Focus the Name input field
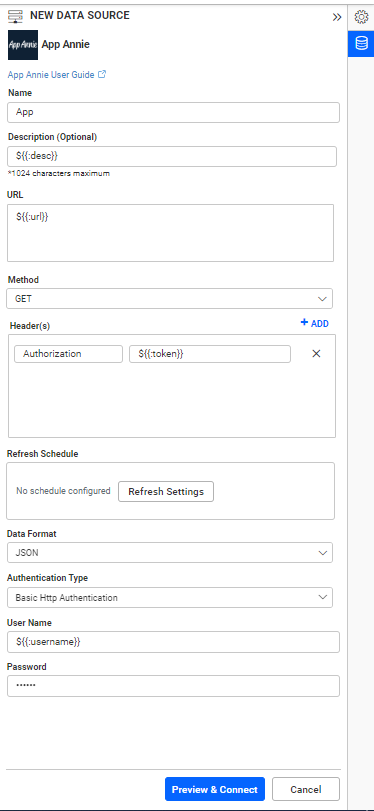 pyautogui.click(x=173, y=112)
